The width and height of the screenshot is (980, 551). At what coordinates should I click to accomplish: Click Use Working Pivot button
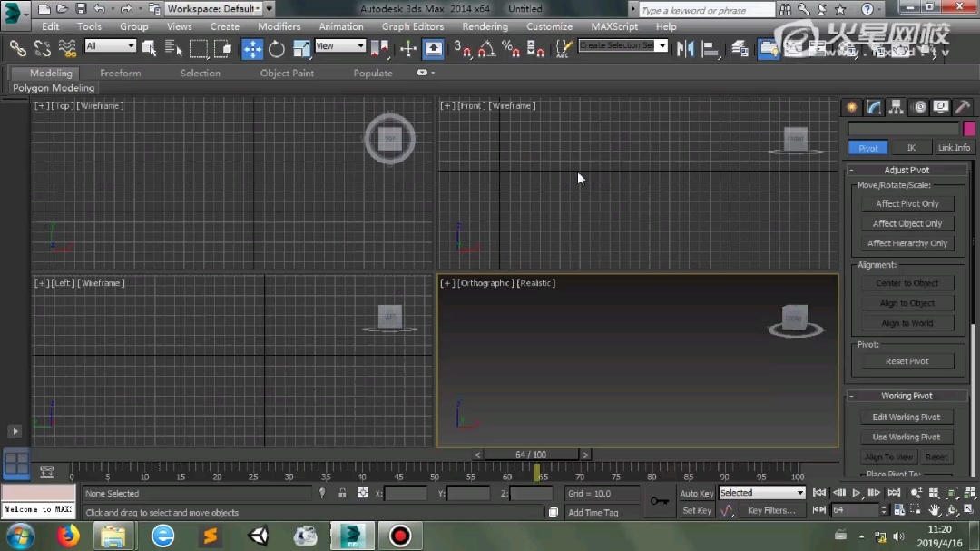tap(906, 438)
